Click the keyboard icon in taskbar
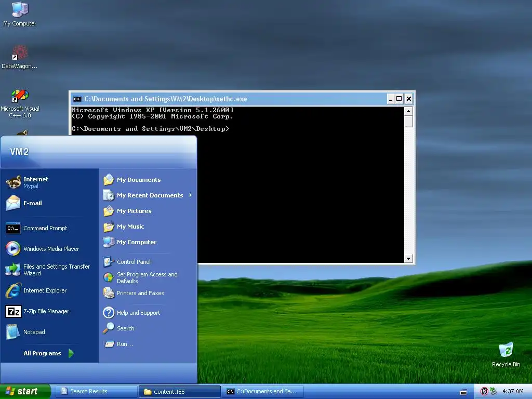This screenshot has height=399, width=532. click(x=463, y=392)
